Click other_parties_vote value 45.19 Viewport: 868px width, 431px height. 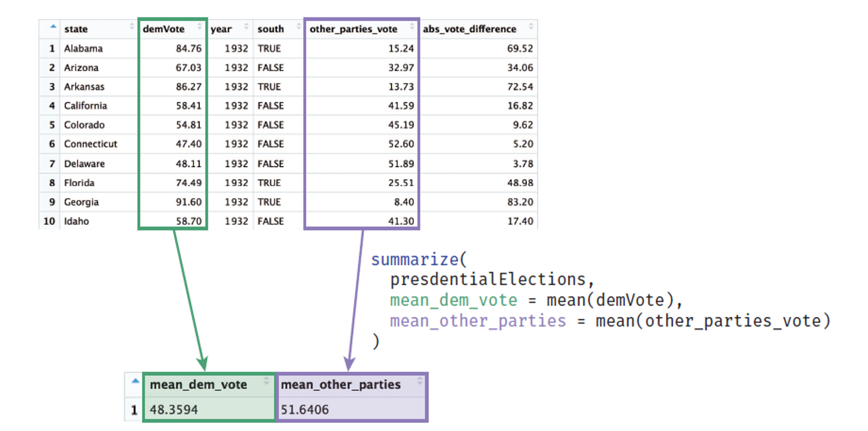401,125
